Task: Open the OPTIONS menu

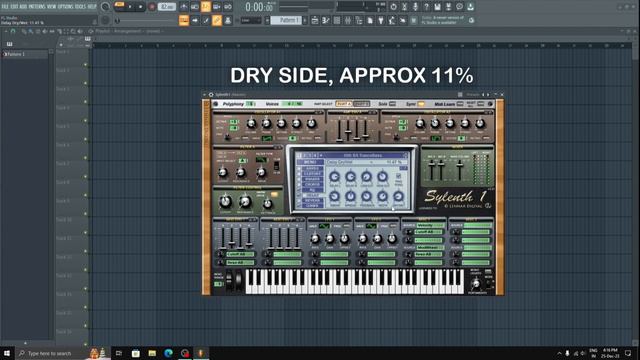Action: click(x=66, y=7)
